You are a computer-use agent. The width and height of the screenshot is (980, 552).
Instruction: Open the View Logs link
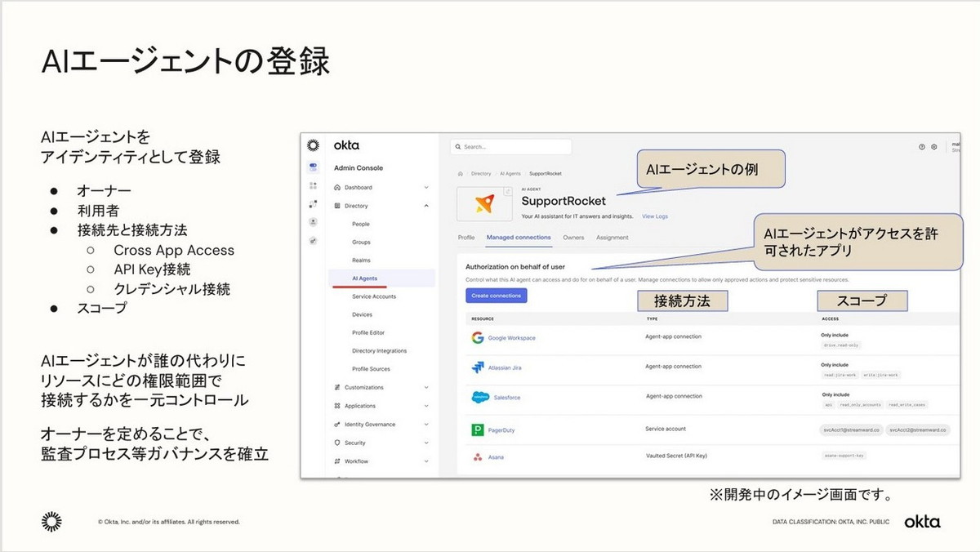(655, 216)
